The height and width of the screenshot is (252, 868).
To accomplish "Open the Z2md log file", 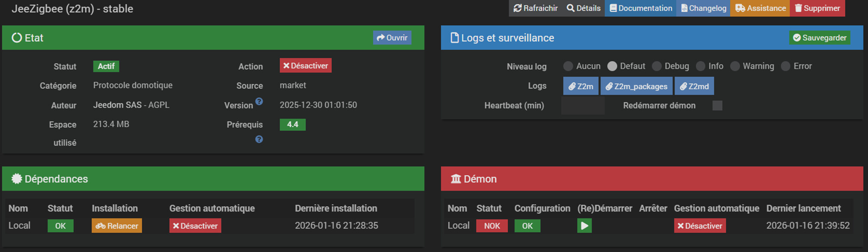I will pyautogui.click(x=694, y=86).
